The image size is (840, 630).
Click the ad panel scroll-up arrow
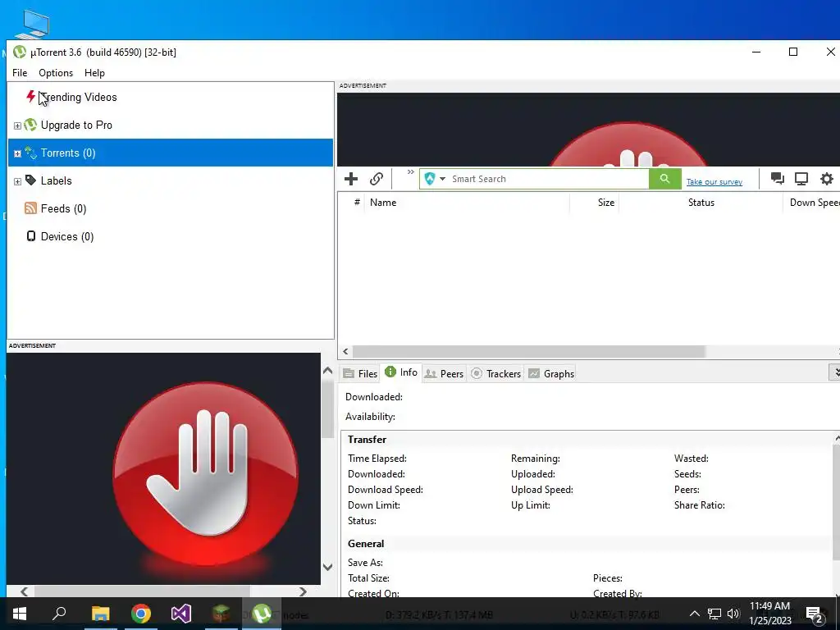tap(328, 371)
